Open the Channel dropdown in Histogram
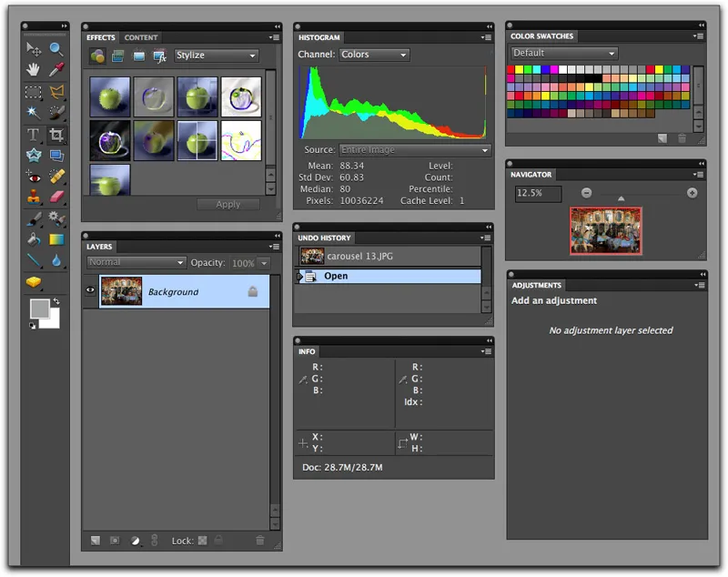The height and width of the screenshot is (577, 728). pos(374,55)
